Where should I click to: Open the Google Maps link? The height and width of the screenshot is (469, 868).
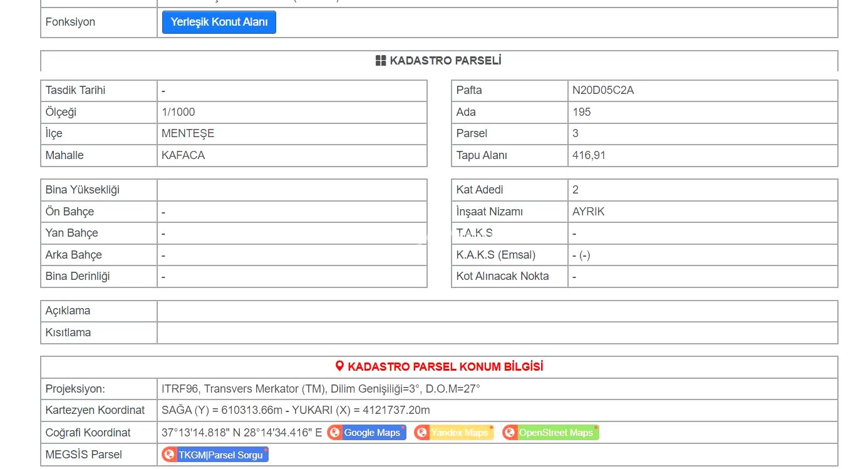(x=372, y=433)
